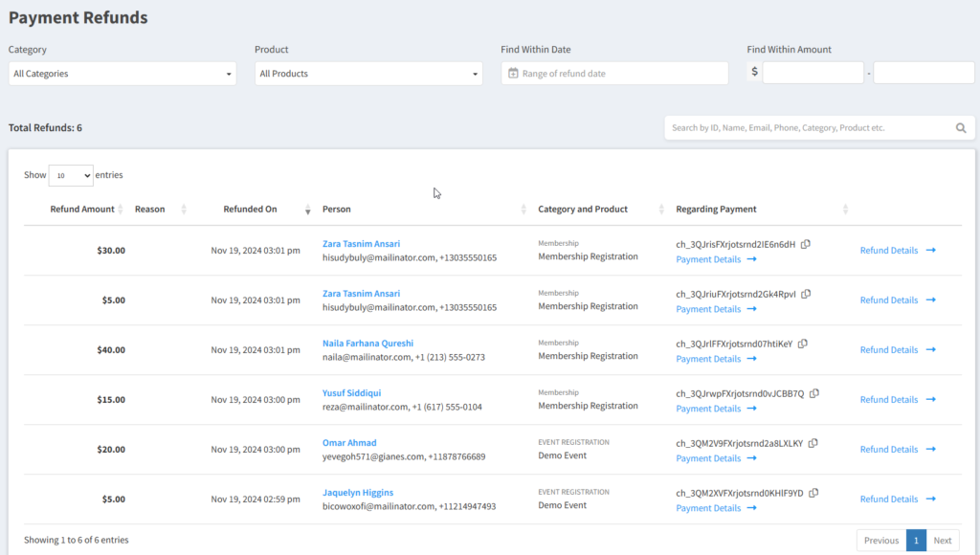Copy payment ID ch_3QM2V9FXrjotsrnd2a8LXLKY
This screenshot has width=980, height=555.
point(813,443)
